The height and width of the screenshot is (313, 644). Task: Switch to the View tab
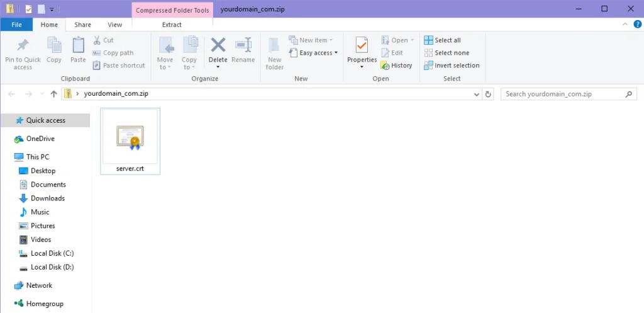114,25
